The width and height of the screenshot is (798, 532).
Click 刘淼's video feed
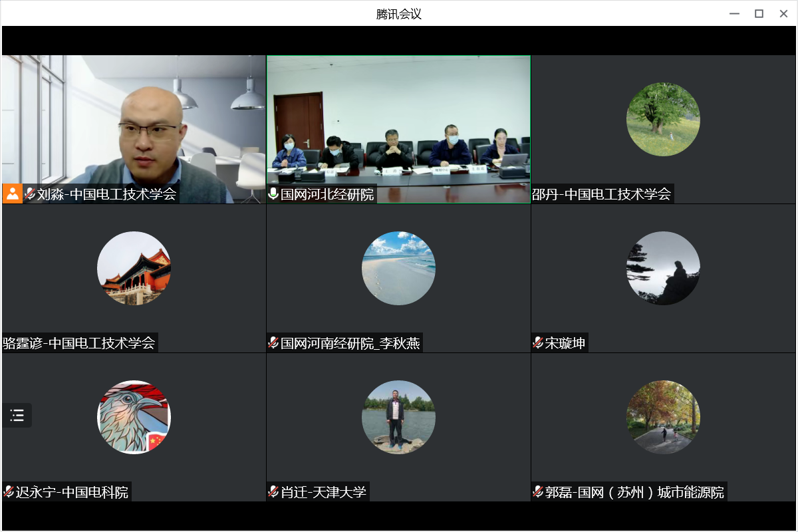133,120
